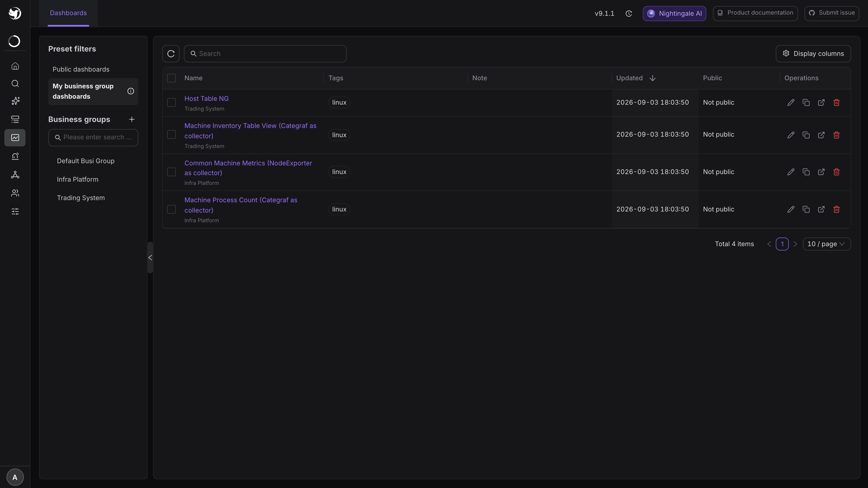Screen dimensions: 868x488
Task: Clone the Machine Process Count dashboard
Action: (806, 210)
